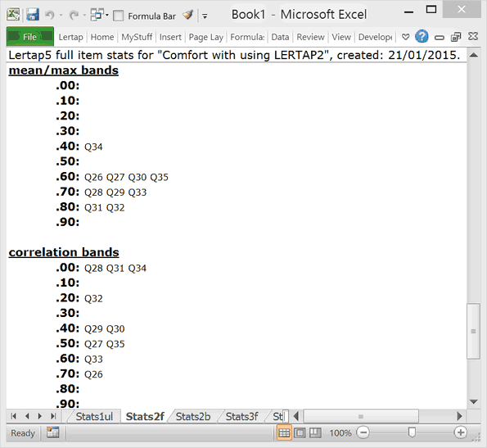
Task: Click the vertical scrollbar up arrow
Action: tap(474, 56)
